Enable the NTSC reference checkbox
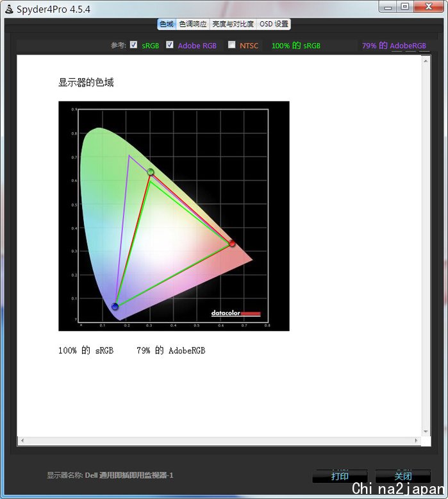 (x=232, y=44)
